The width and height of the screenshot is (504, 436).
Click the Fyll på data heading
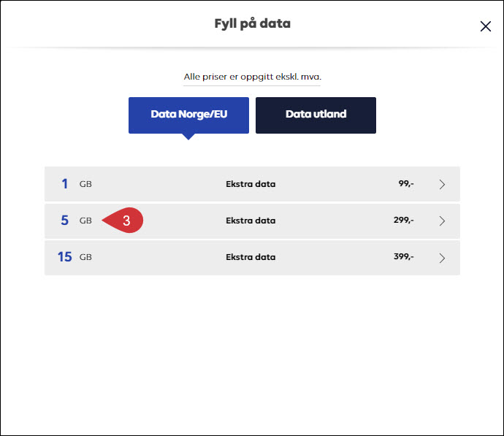pyautogui.click(x=252, y=24)
